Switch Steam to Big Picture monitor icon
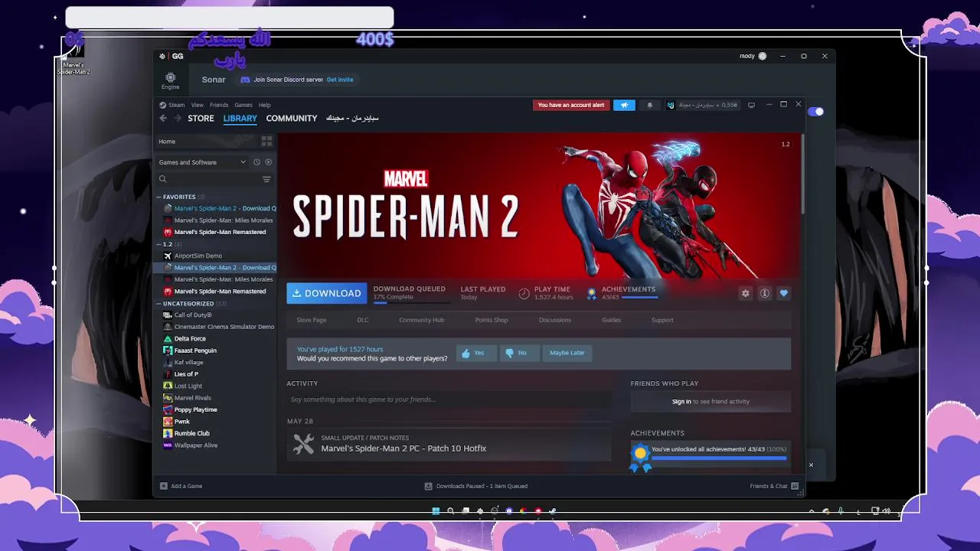The width and height of the screenshot is (980, 551). pos(751,105)
